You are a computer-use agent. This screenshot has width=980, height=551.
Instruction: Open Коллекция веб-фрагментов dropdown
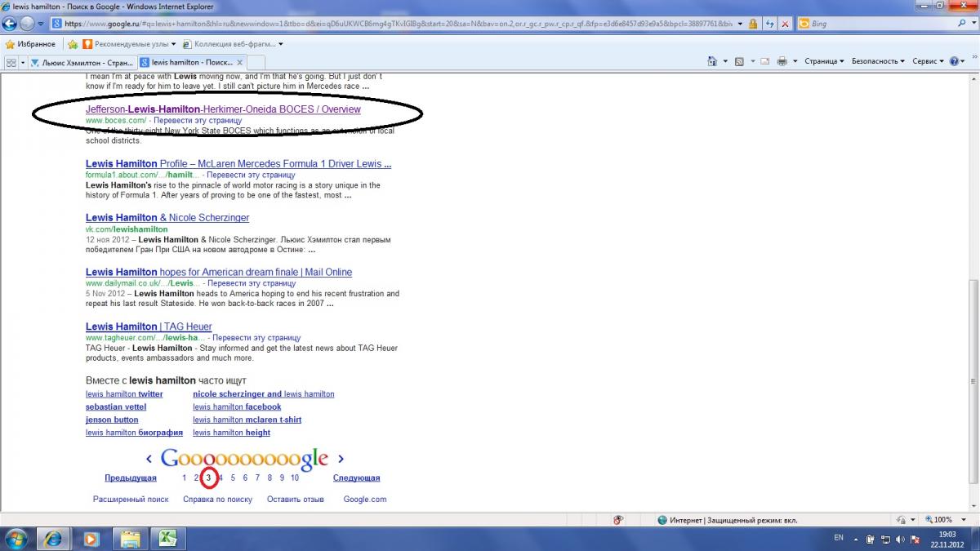(281, 44)
